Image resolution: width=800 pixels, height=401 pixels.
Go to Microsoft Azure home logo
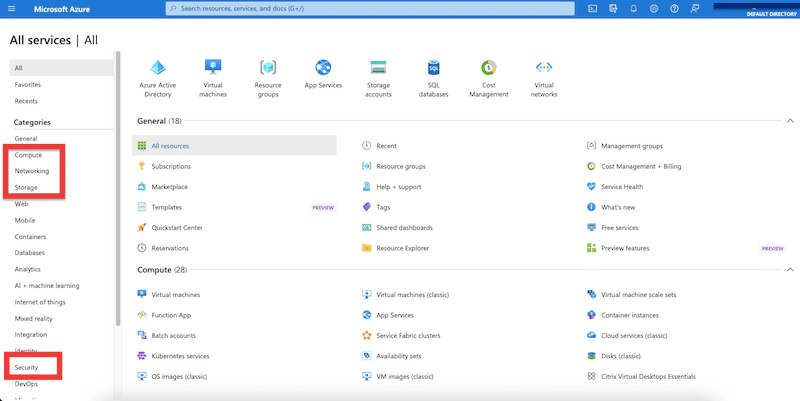click(x=62, y=9)
